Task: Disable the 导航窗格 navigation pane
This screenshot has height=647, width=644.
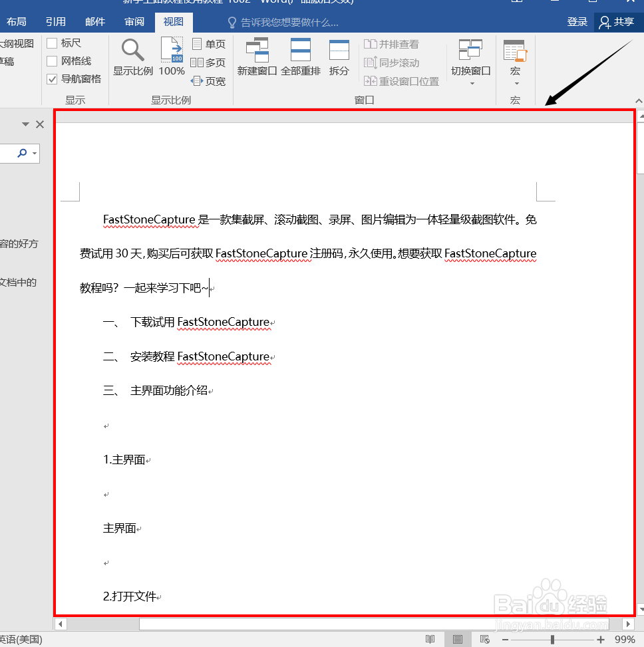Action: pyautogui.click(x=51, y=78)
